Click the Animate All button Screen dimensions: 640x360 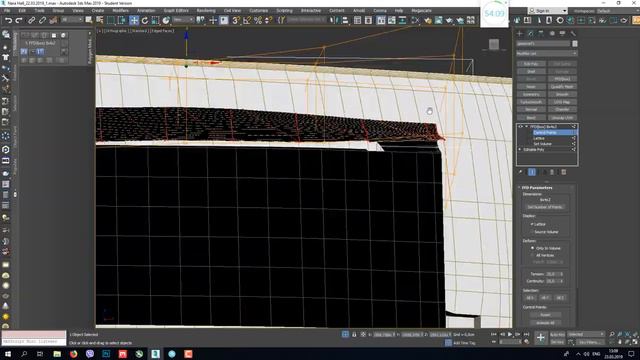(545, 322)
